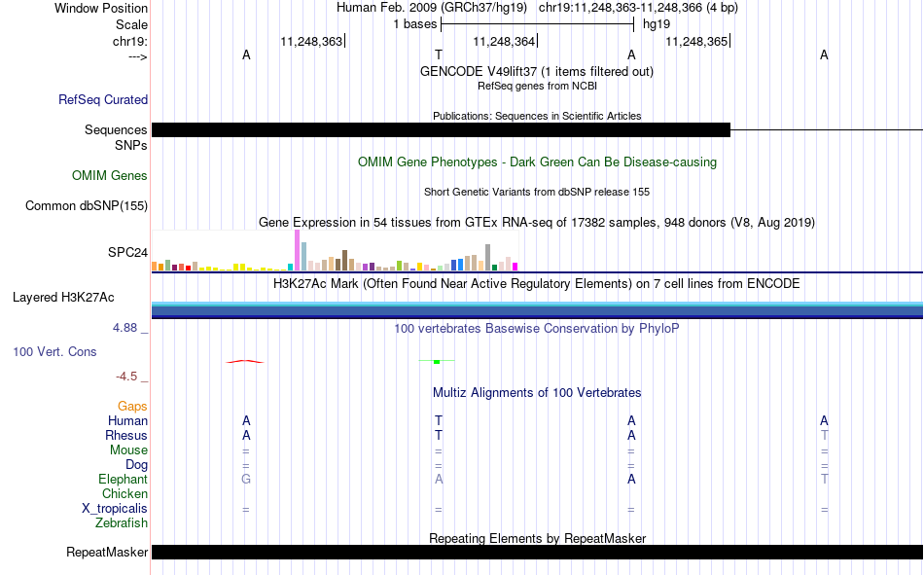Click the blue Layered H3K27Ac signal band
The height and width of the screenshot is (575, 924).
tap(538, 310)
